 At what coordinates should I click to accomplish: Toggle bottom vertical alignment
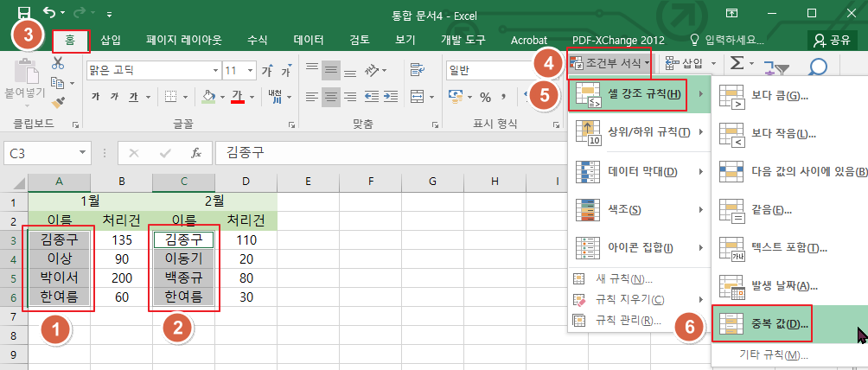(350, 73)
